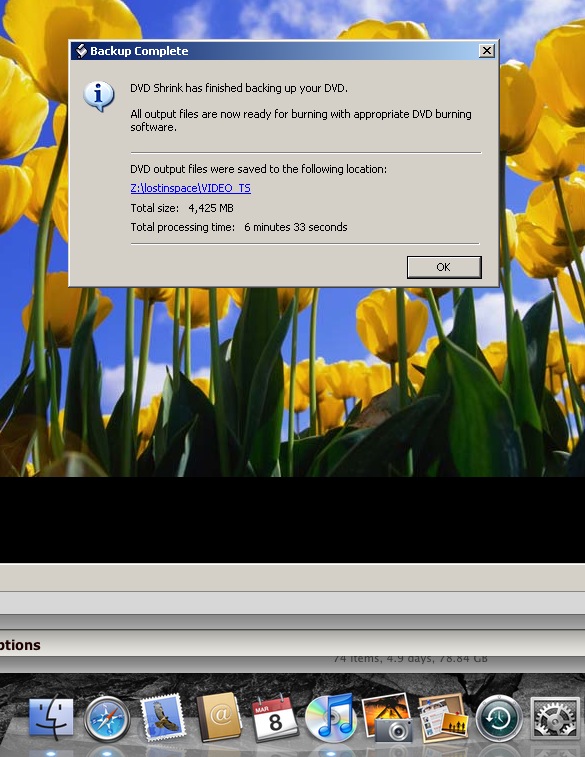Click OK in Backup Complete dialog
The image size is (585, 757).
[x=444, y=267]
